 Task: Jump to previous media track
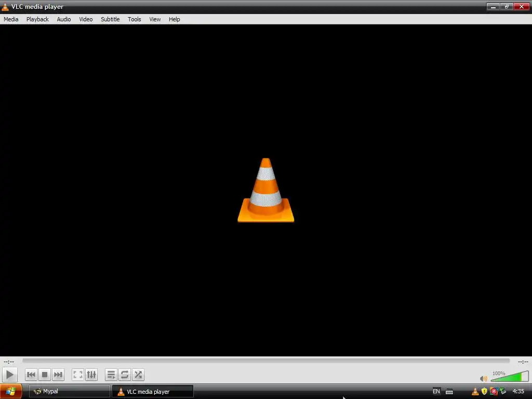point(31,375)
